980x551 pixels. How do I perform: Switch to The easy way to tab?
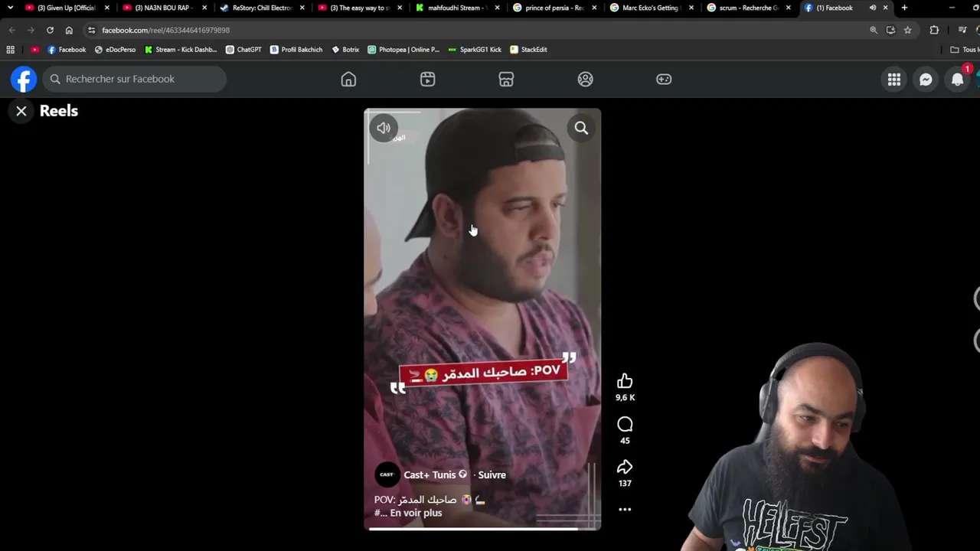coord(360,8)
